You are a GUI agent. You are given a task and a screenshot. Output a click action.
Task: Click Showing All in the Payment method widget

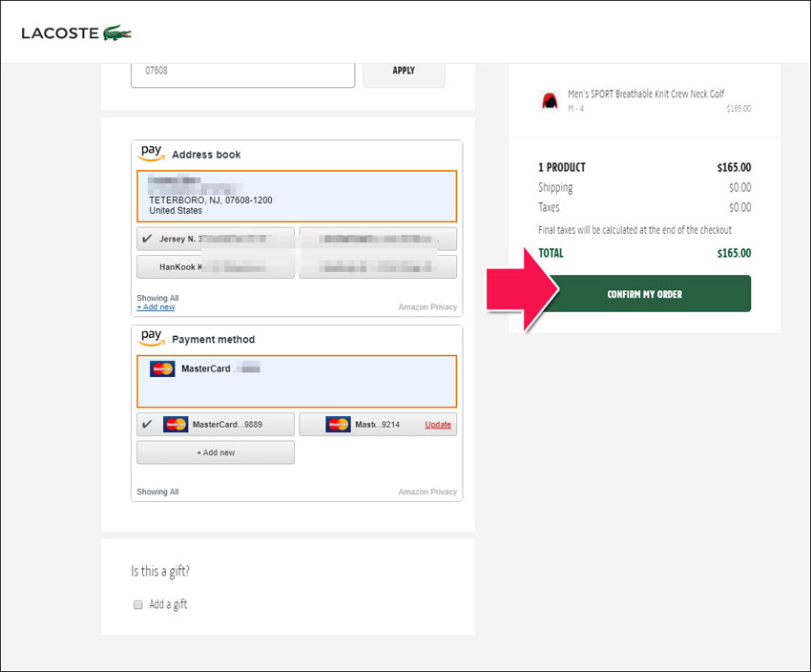157,492
